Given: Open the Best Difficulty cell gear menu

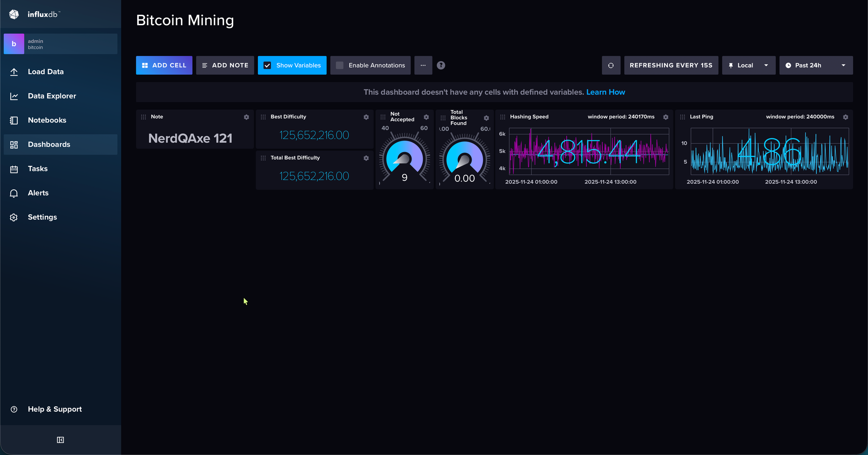Looking at the screenshot, I should pos(366,117).
